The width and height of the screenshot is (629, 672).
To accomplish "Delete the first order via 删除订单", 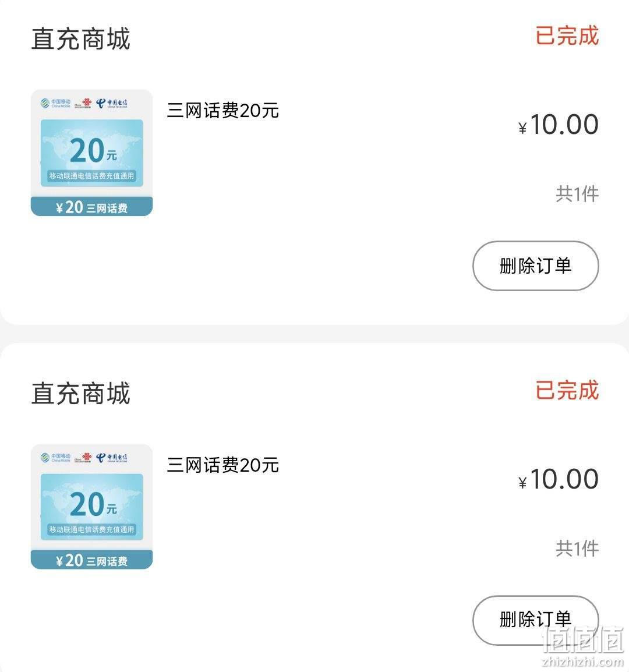I will pyautogui.click(x=536, y=266).
